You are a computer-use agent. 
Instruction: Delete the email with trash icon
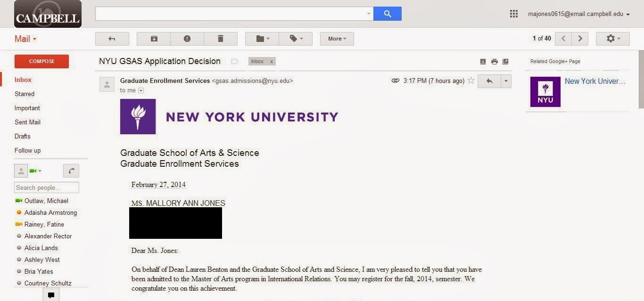[x=220, y=39]
